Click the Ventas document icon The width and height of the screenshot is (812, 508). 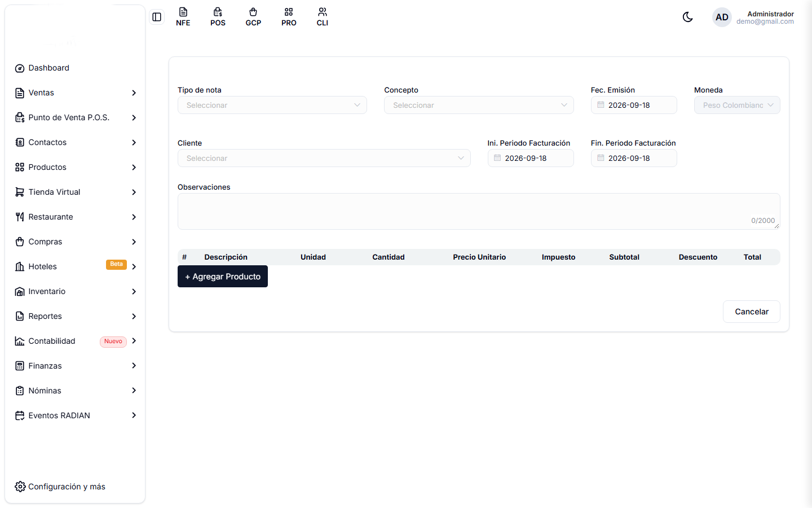pyautogui.click(x=20, y=93)
